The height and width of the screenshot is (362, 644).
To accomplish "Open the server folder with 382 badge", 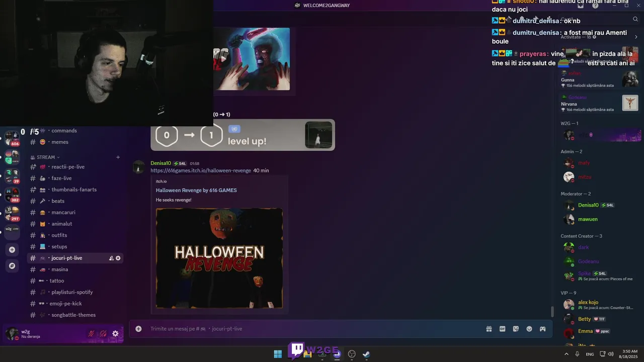I will click(x=12, y=195).
